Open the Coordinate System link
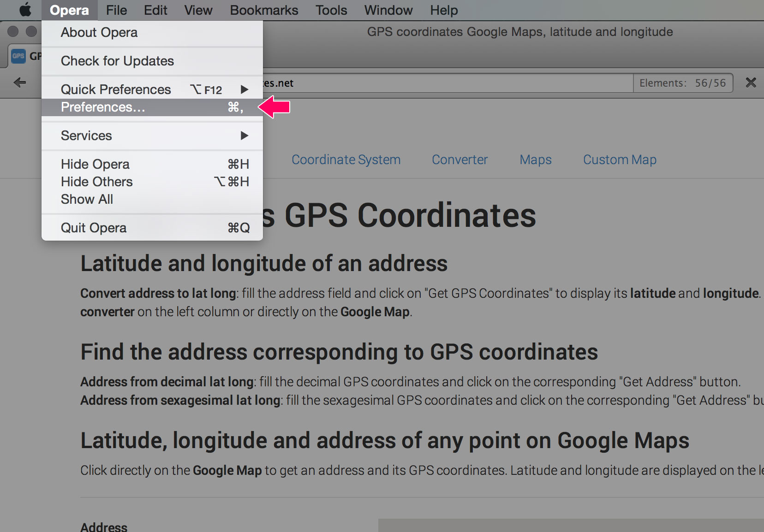 point(346,160)
